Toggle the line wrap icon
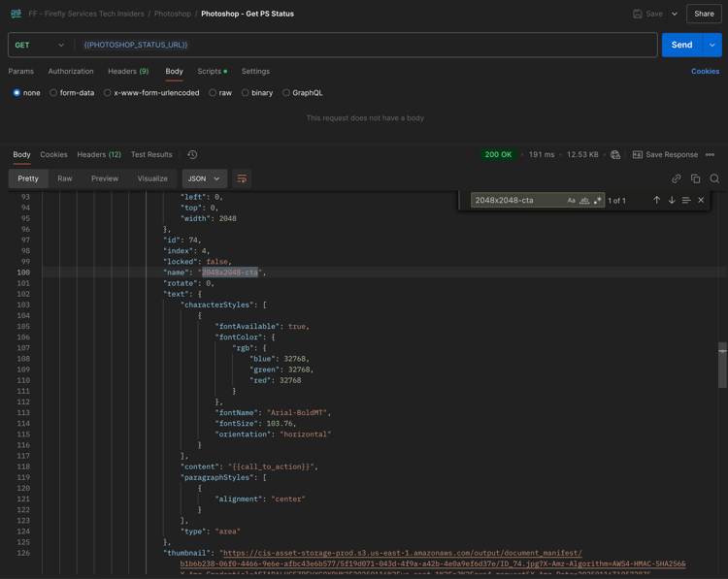This screenshot has height=579, width=728. click(242, 178)
